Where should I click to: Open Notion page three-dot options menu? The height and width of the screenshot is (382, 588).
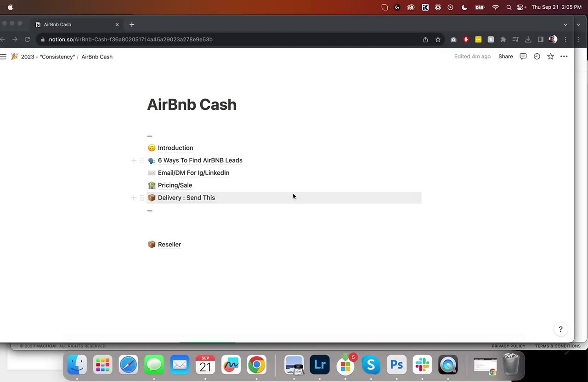pyautogui.click(x=564, y=57)
